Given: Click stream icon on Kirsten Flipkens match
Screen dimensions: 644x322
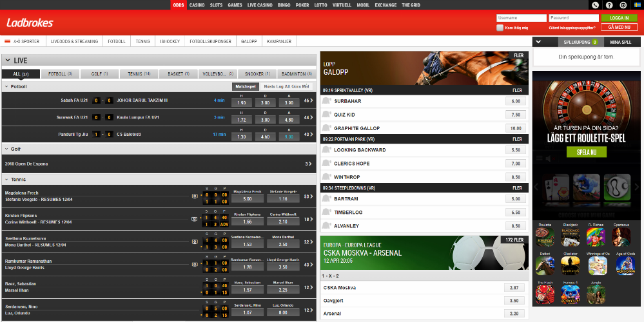Looking at the screenshot, I should click(195, 219).
